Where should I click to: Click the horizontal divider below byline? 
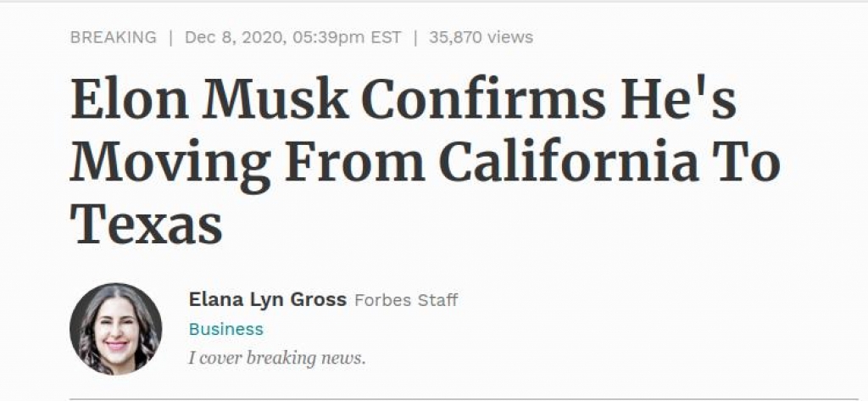pyautogui.click(x=468, y=398)
